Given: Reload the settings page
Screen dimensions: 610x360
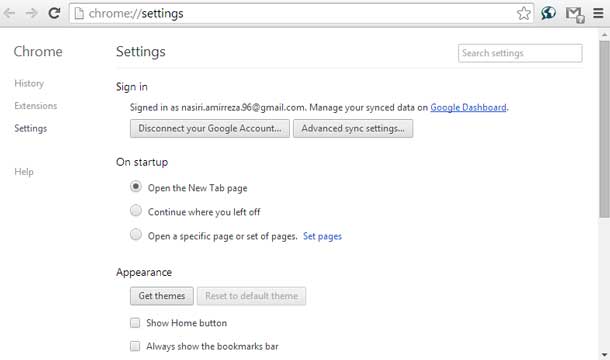Looking at the screenshot, I should coord(54,13).
